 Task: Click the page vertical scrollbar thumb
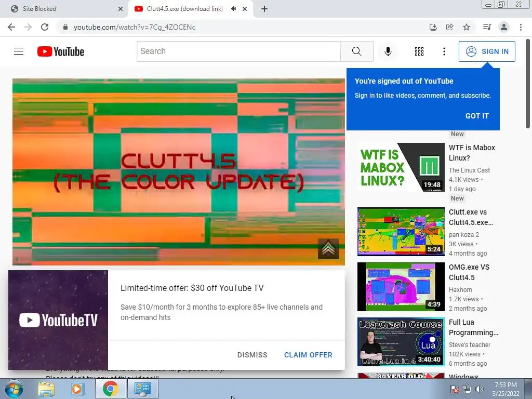click(x=528, y=84)
